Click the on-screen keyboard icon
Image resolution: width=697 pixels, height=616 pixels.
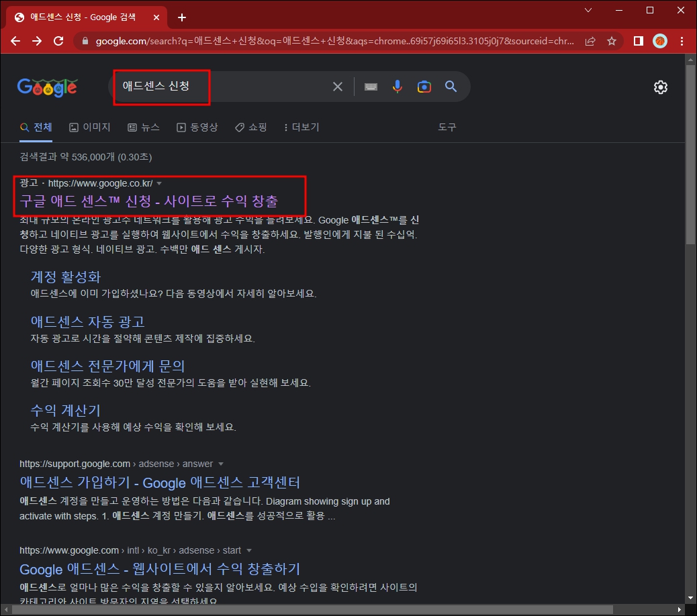pos(370,86)
